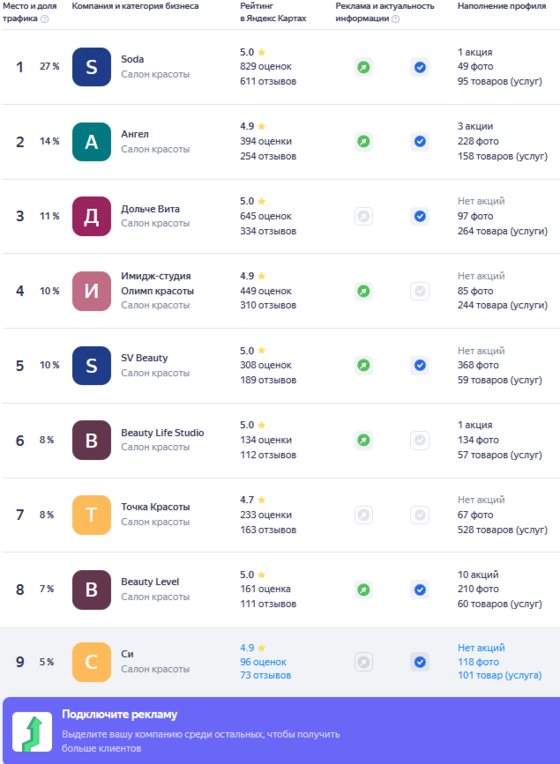Click the gray advertising icon for Дольче Вита
The height and width of the screenshot is (764, 560).
point(364,216)
